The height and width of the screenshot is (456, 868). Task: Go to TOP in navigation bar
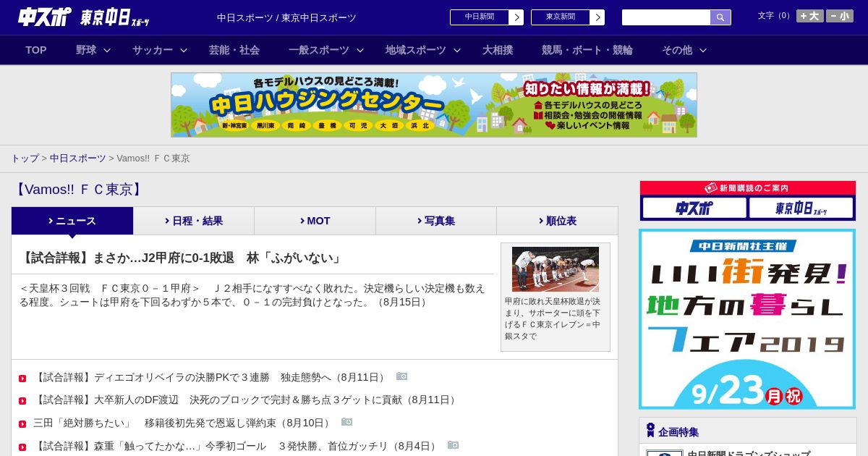pyautogui.click(x=36, y=50)
